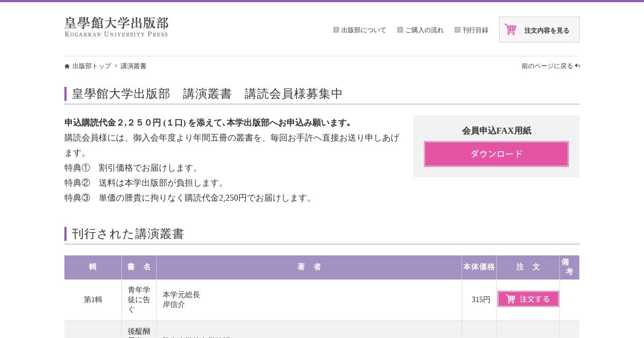Viewport: 644px width, 338px height.
Task: Click the 備考 column header
Action: (569, 267)
